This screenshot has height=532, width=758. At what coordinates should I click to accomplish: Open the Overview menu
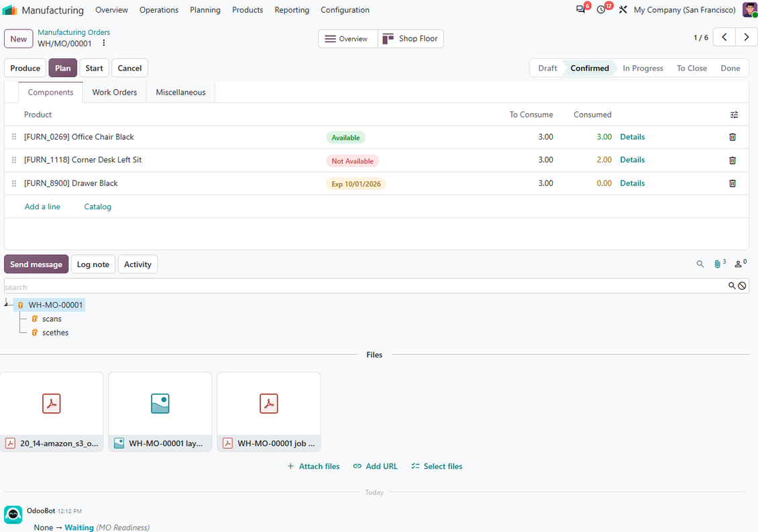click(x=111, y=9)
